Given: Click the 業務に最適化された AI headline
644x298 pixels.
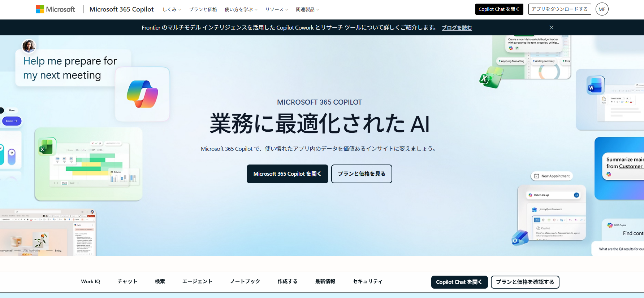Looking at the screenshot, I should [320, 123].
